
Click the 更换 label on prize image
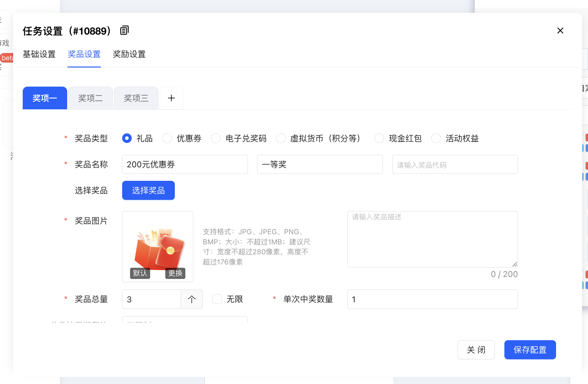[175, 273]
